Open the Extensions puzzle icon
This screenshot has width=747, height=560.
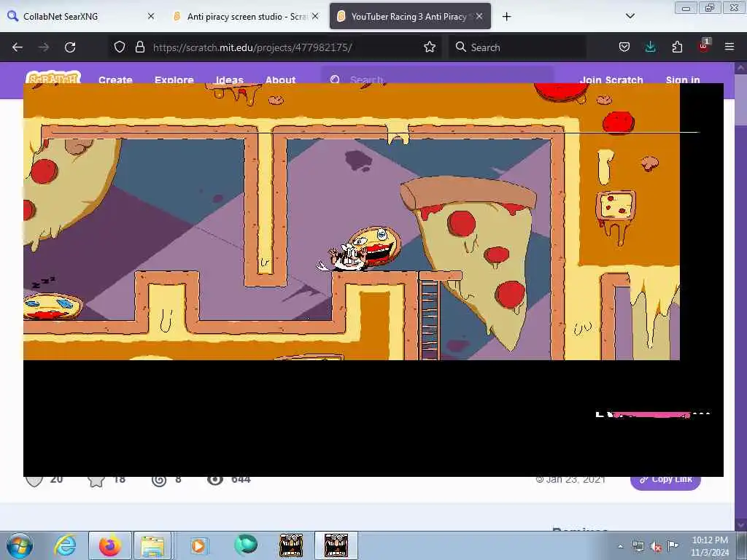click(x=677, y=47)
